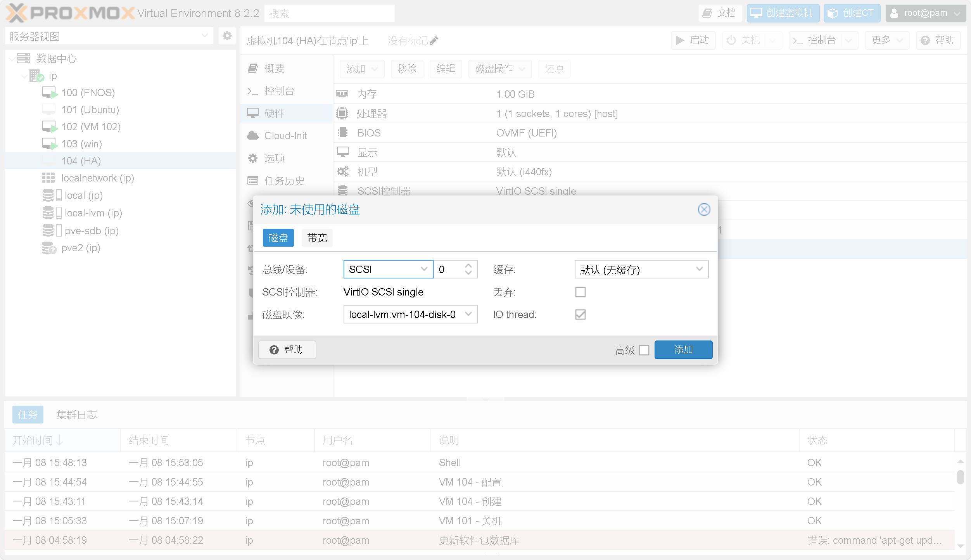Viewport: 971px width, 560px height.
Task: Click the Edit (编辑) hardware button
Action: tap(446, 69)
